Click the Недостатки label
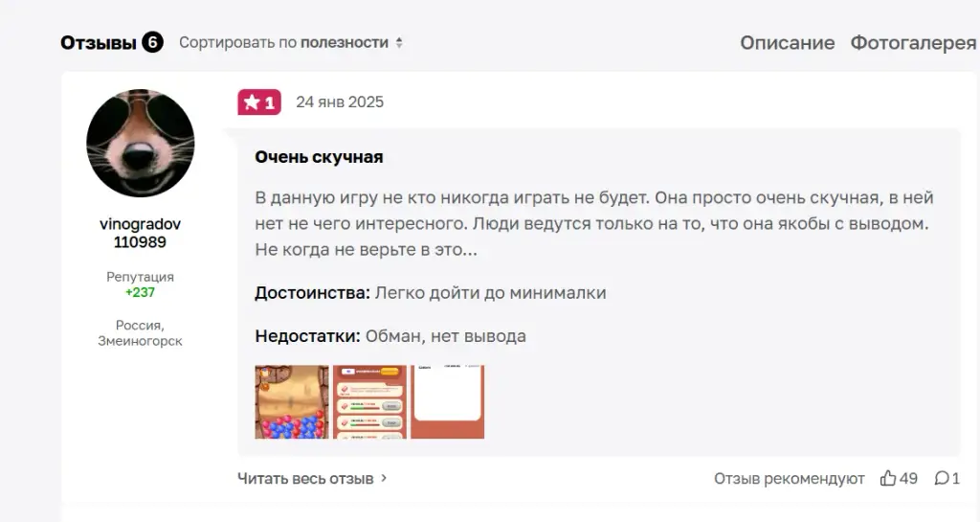This screenshot has width=980, height=522. click(x=307, y=335)
